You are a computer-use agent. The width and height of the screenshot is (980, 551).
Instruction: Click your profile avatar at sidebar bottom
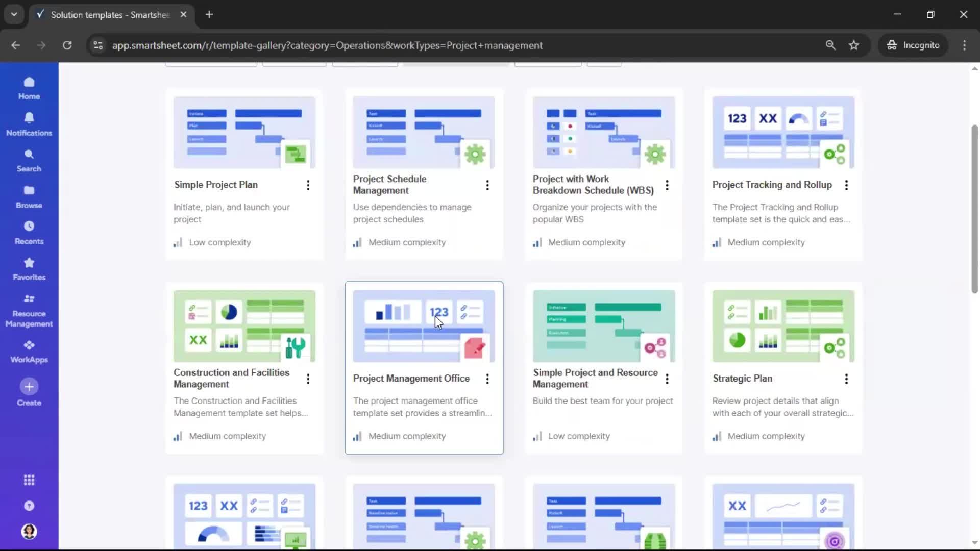coord(29,532)
